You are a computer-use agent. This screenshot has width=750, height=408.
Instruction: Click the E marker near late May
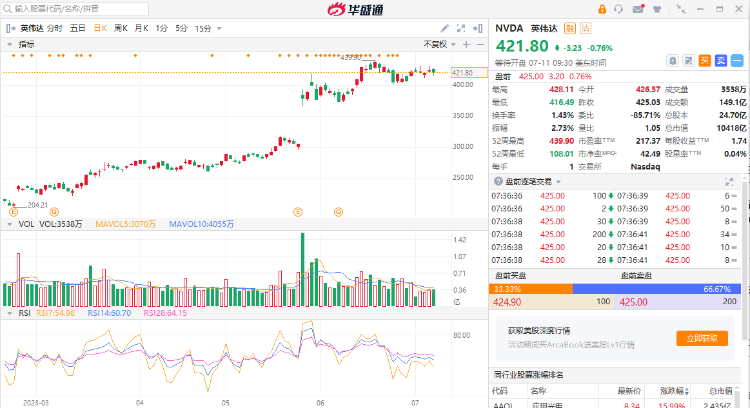click(298, 212)
